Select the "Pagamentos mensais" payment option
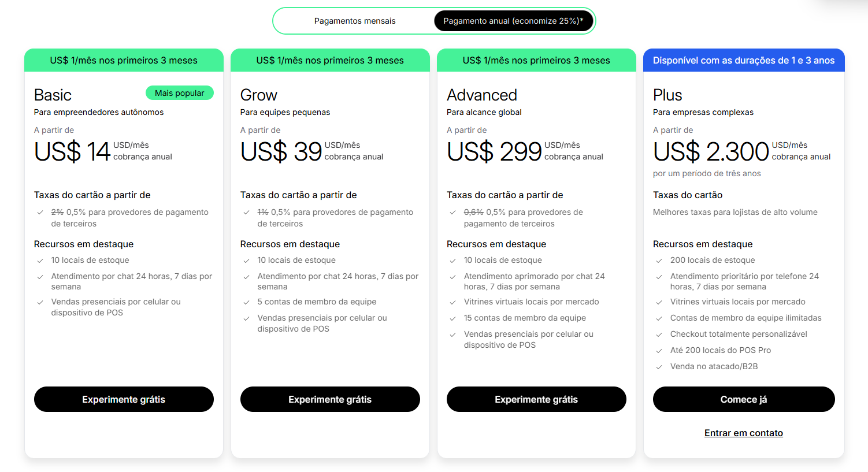This screenshot has width=868, height=472. (354, 20)
